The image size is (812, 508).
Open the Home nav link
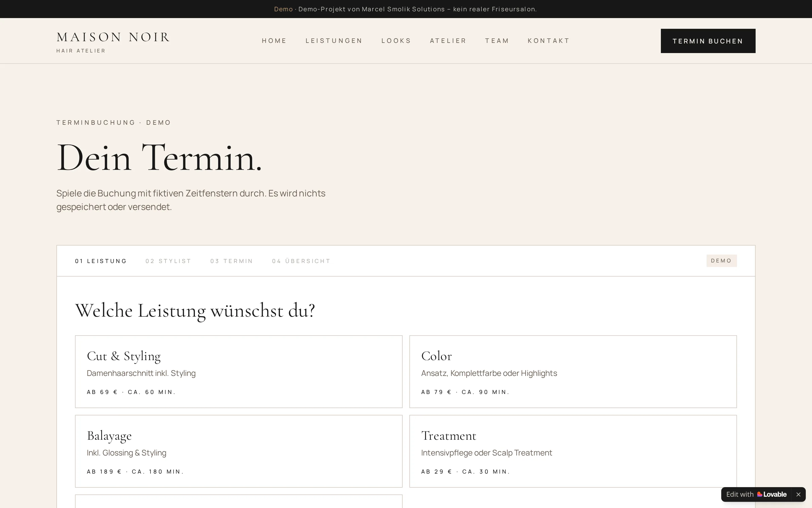(x=274, y=41)
